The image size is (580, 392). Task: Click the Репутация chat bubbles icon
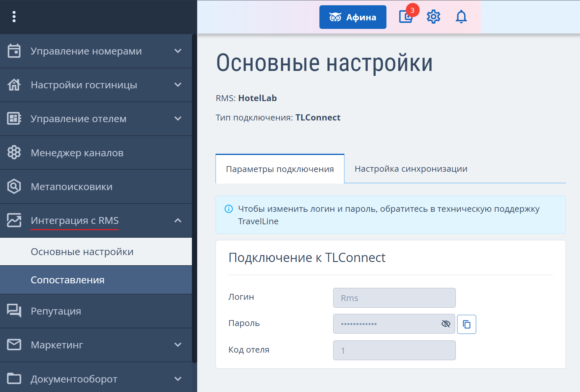(14, 311)
